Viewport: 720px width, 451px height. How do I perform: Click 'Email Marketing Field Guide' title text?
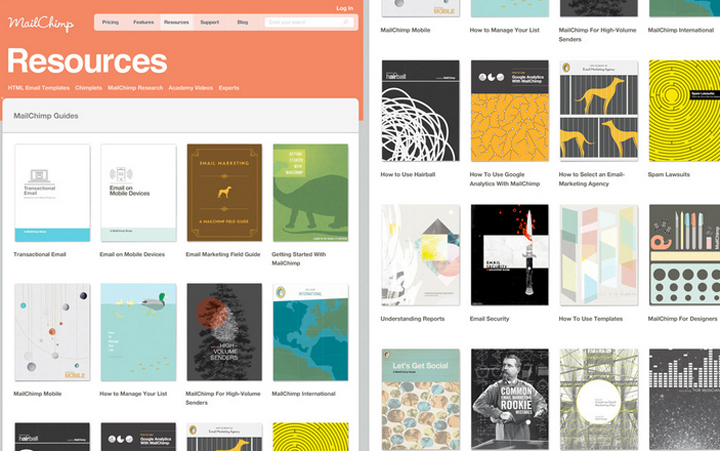[x=223, y=254]
